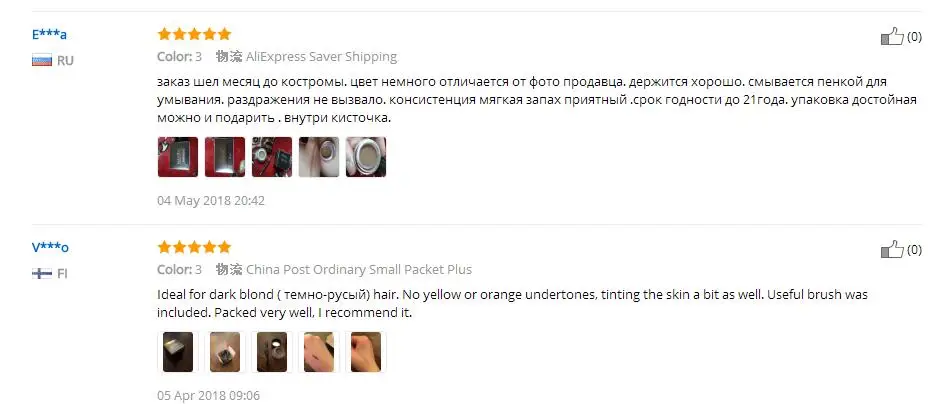The width and height of the screenshot is (930, 404).
Task: Click helpful count (0) on V***o's review
Action: 915,250
